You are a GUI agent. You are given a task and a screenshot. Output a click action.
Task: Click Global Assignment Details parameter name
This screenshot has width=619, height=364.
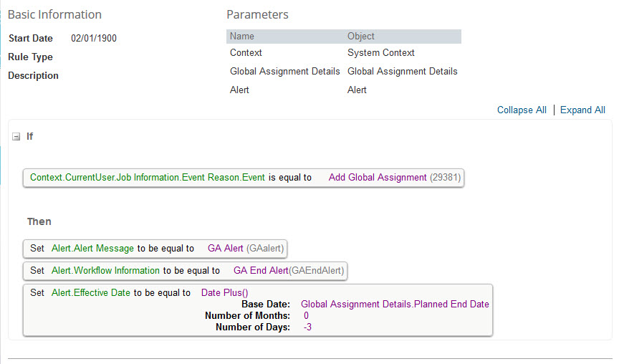tap(284, 71)
